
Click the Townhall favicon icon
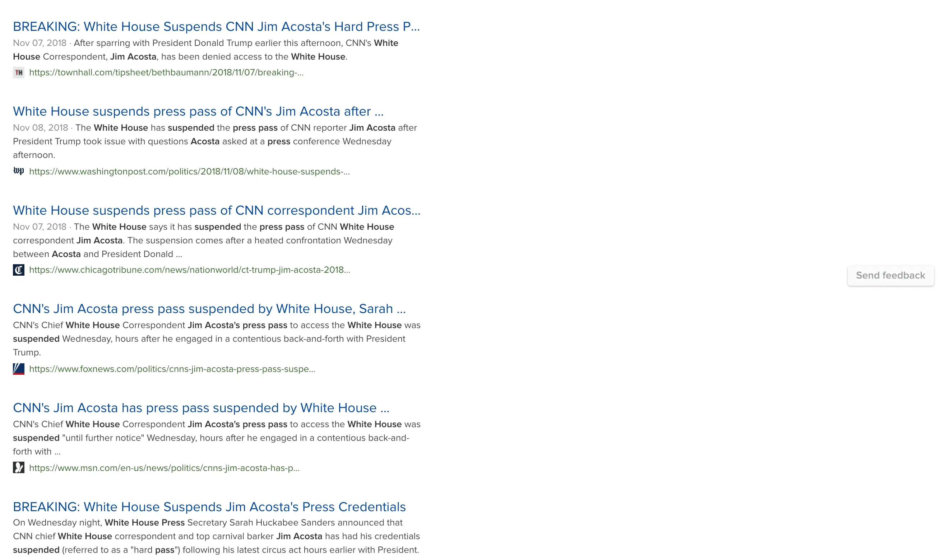(19, 73)
